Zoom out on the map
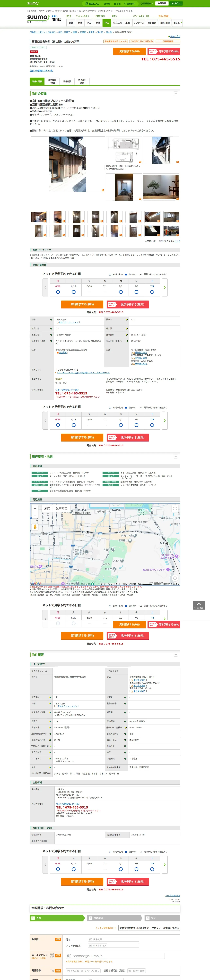Viewport: 210px width, 980px height. pyautogui.click(x=35, y=515)
